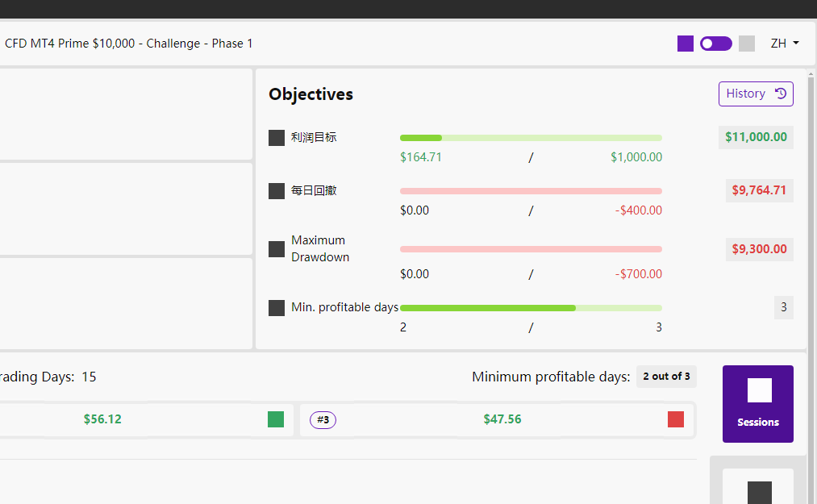Toggle the purple theme switch
This screenshot has width=817, height=504.
click(x=716, y=44)
